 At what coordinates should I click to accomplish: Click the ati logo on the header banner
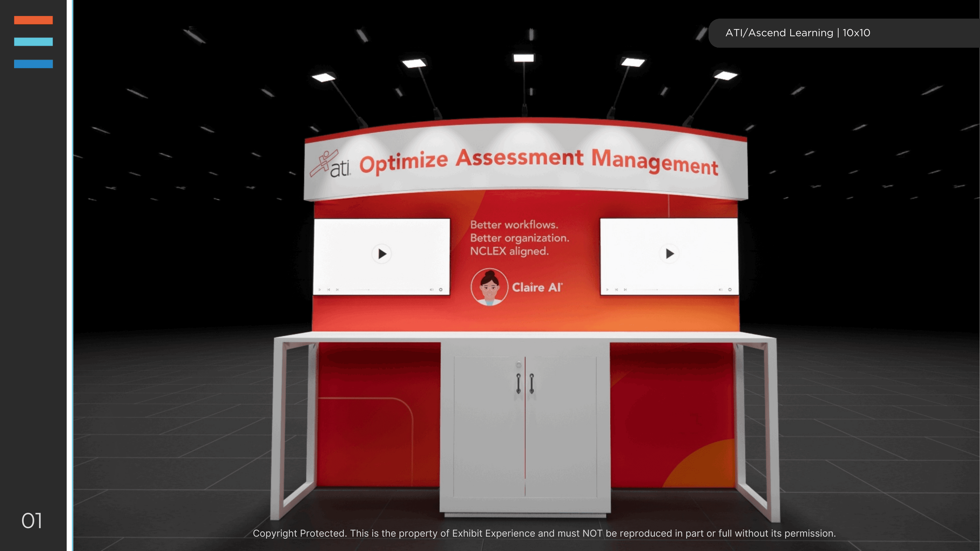pos(330,164)
